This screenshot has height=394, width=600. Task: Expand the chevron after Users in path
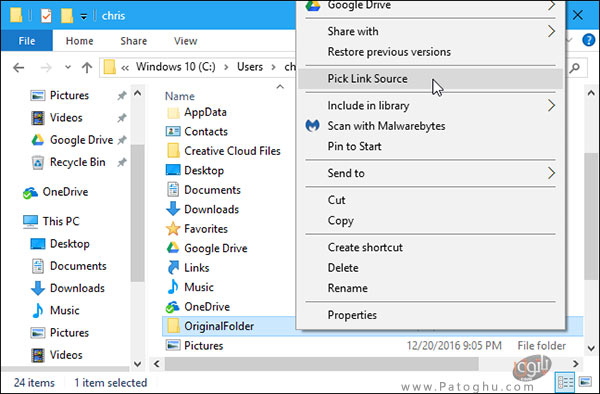point(273,67)
